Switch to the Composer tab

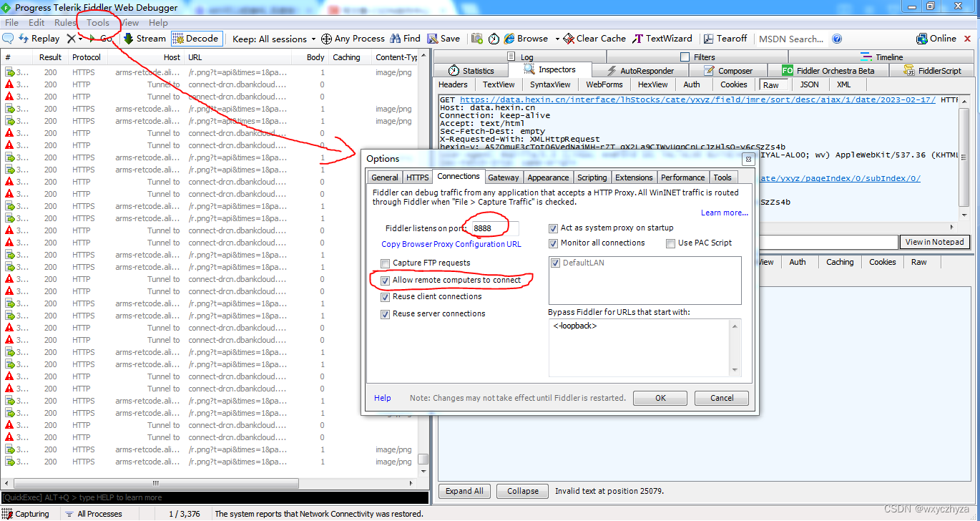pos(728,70)
